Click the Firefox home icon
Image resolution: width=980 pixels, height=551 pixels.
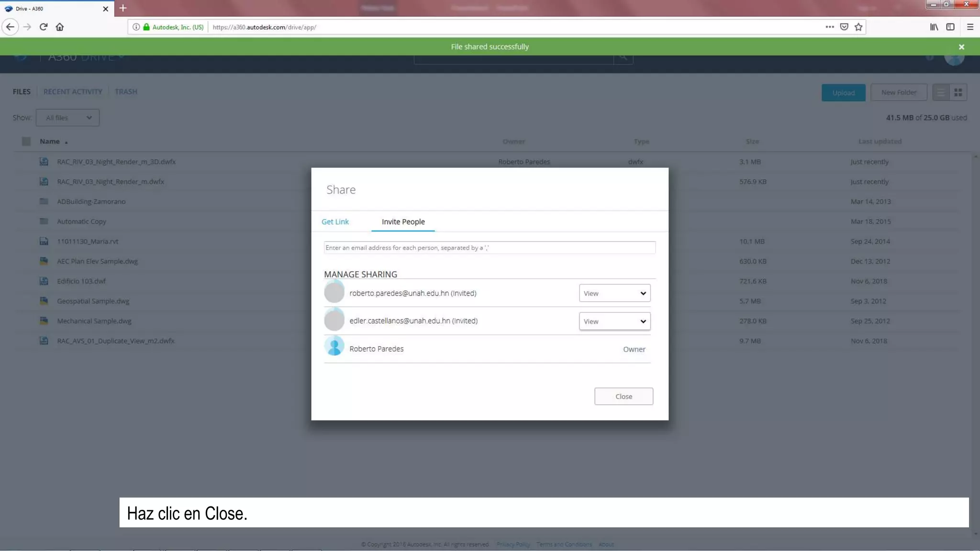(60, 27)
